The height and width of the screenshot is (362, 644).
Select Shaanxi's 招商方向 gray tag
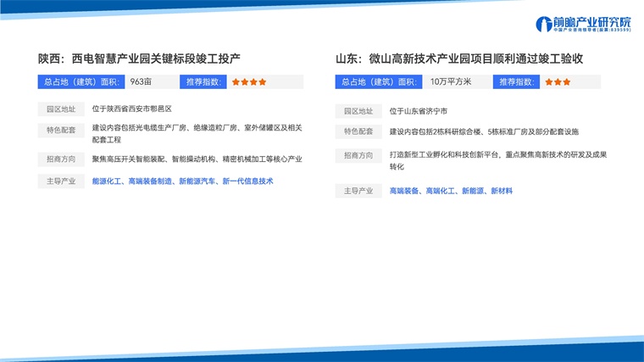[x=61, y=159]
